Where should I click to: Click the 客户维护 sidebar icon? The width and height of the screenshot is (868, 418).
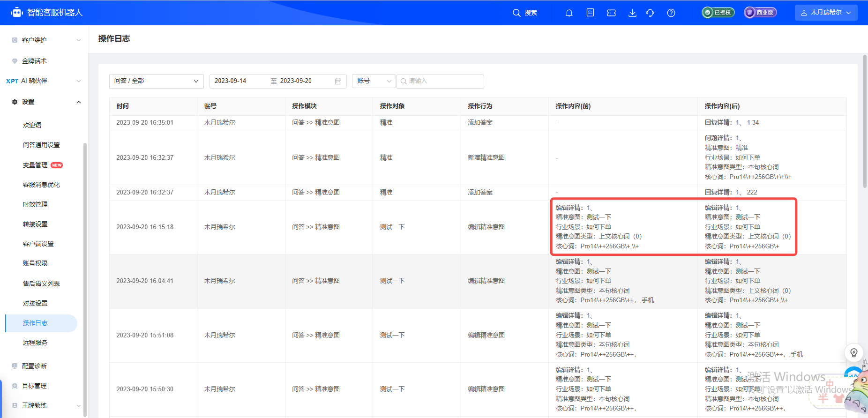point(15,40)
